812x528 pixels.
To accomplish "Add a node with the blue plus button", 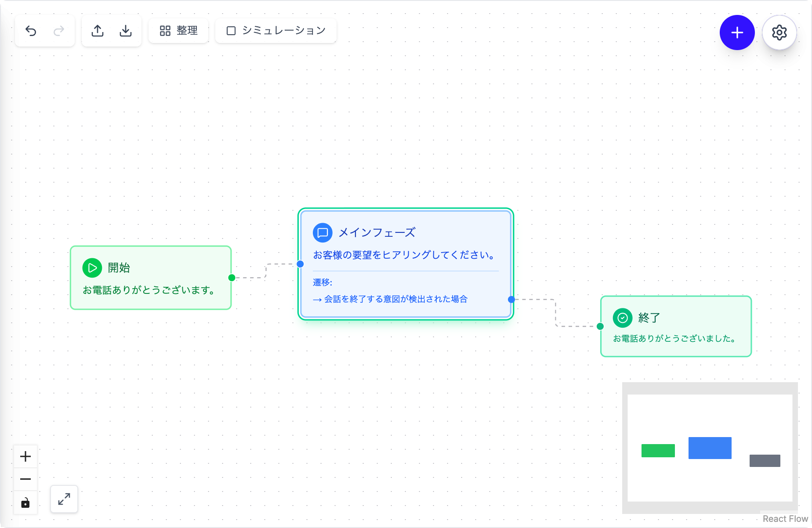I will click(x=737, y=33).
